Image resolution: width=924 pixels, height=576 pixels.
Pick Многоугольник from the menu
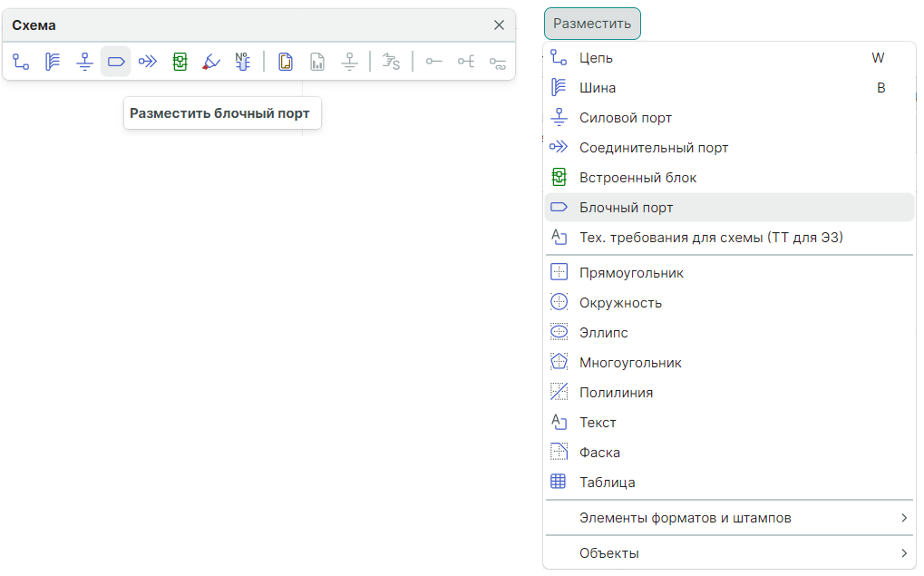click(x=630, y=363)
